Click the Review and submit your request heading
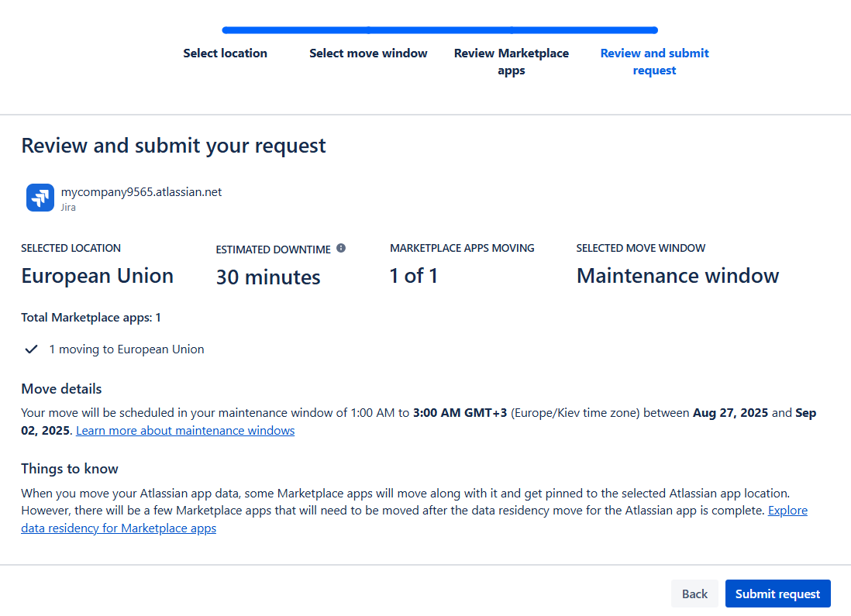851x616 pixels. click(173, 146)
